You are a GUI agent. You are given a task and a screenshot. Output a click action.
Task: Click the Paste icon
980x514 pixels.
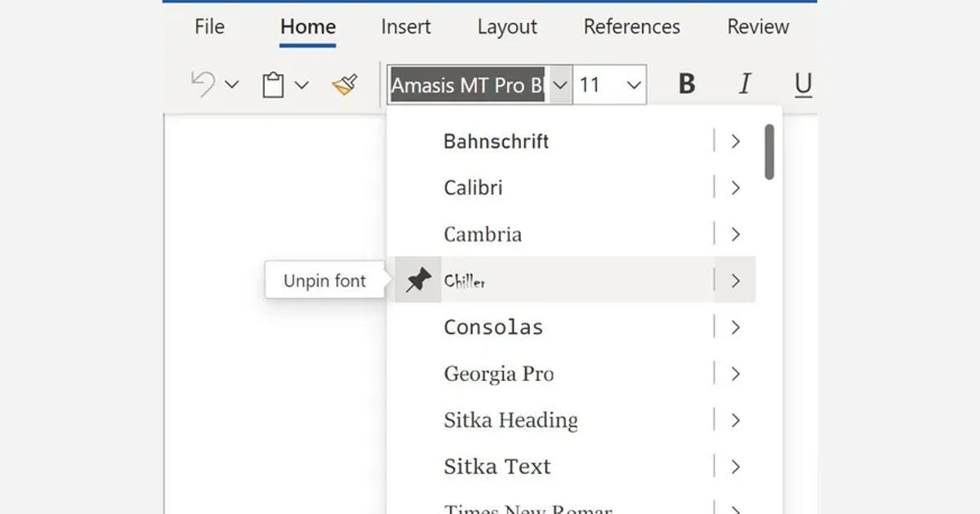(x=274, y=84)
